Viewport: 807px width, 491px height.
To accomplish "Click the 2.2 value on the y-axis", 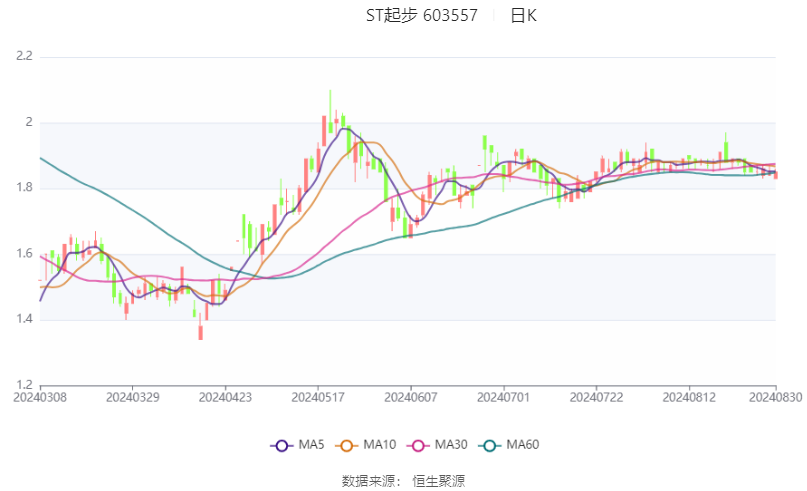I will pyautogui.click(x=23, y=57).
